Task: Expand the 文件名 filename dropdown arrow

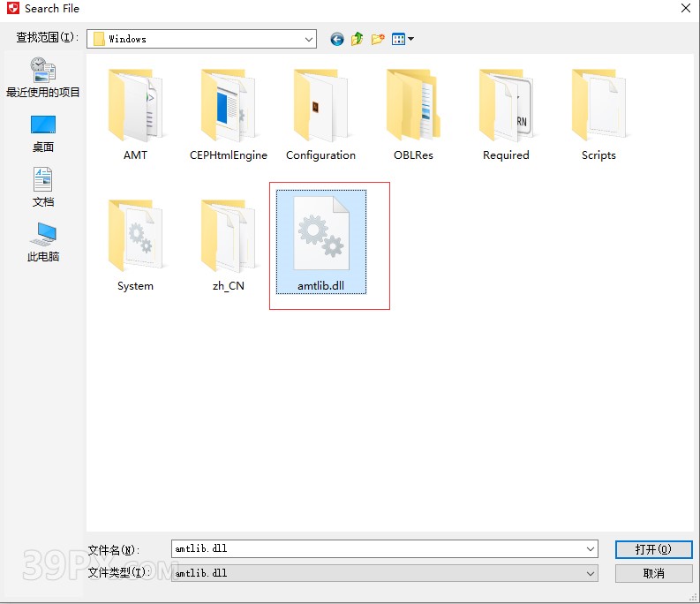Action: point(591,549)
